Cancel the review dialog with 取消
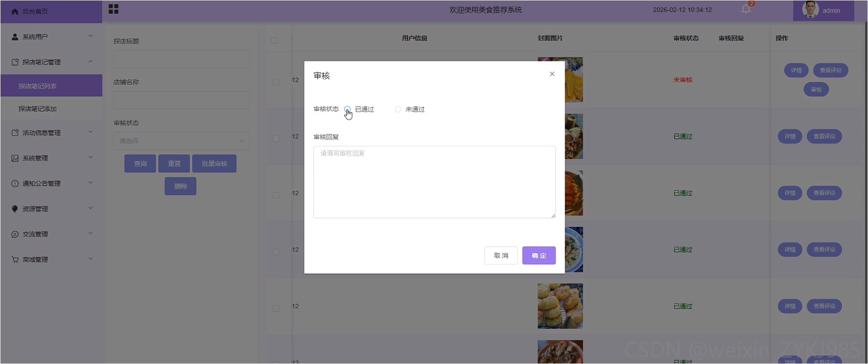 coord(501,256)
